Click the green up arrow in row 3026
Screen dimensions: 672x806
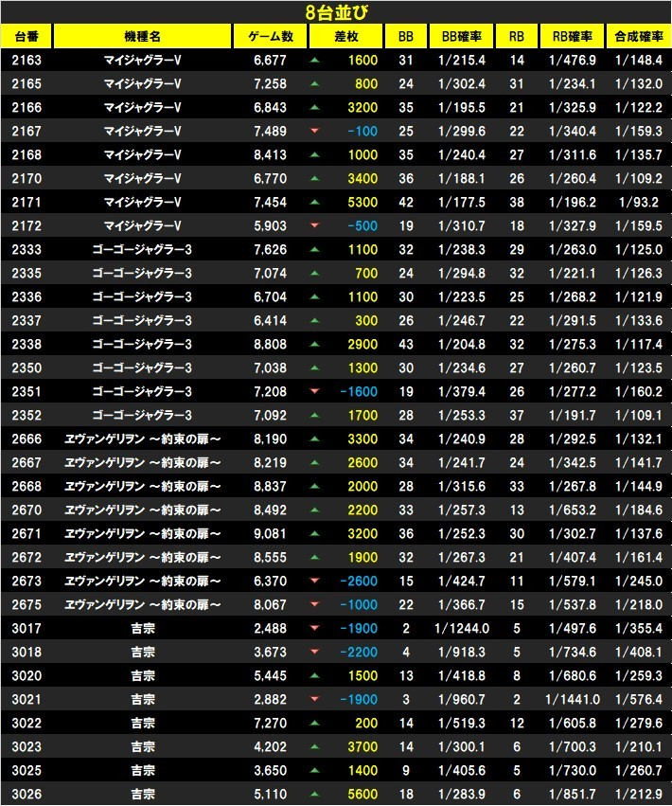click(x=315, y=794)
